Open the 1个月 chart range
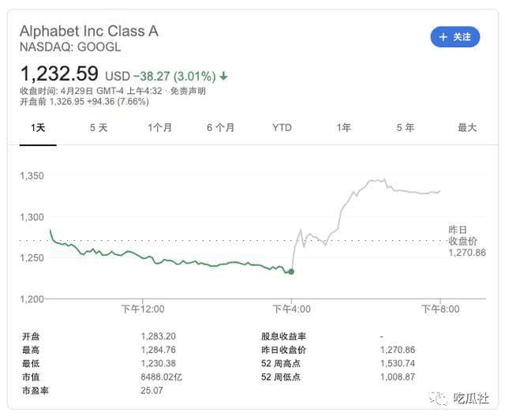Screen dimensions: 505x420 (159, 127)
